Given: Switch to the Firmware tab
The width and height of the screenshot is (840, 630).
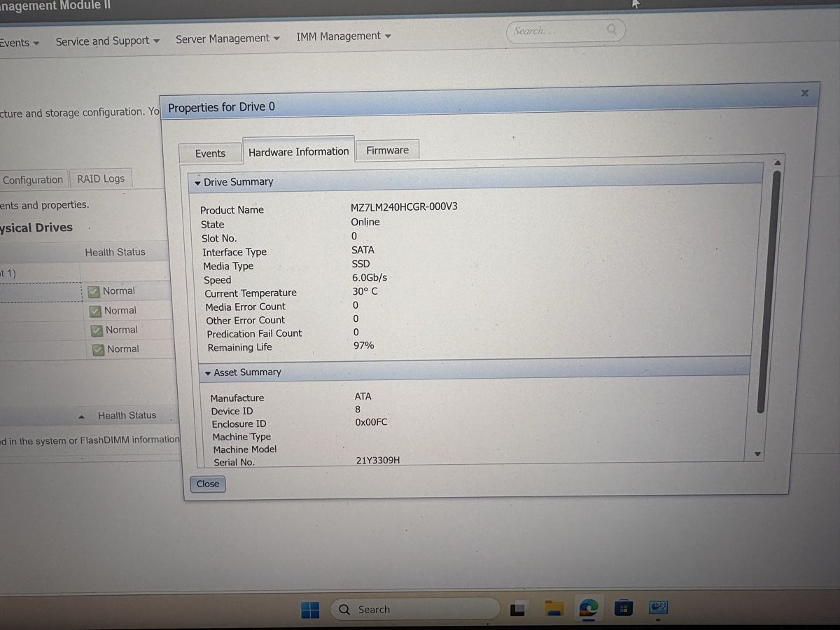Looking at the screenshot, I should click(387, 150).
